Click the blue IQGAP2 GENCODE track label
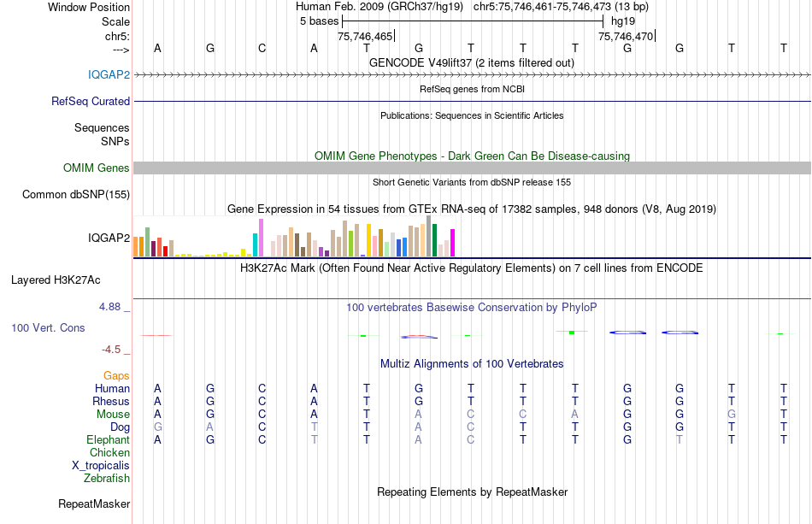Viewport: 812px width, 524px height. [109, 74]
